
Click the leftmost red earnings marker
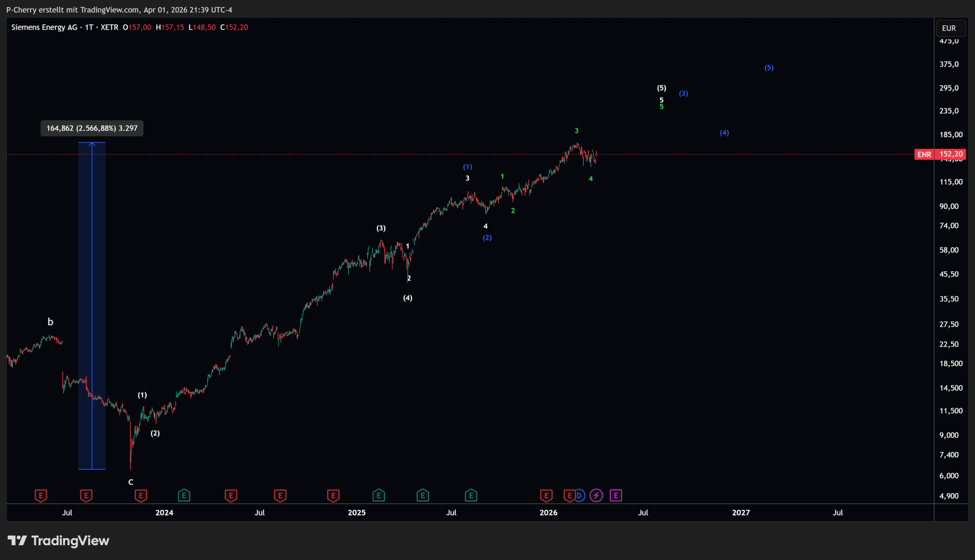[41, 495]
